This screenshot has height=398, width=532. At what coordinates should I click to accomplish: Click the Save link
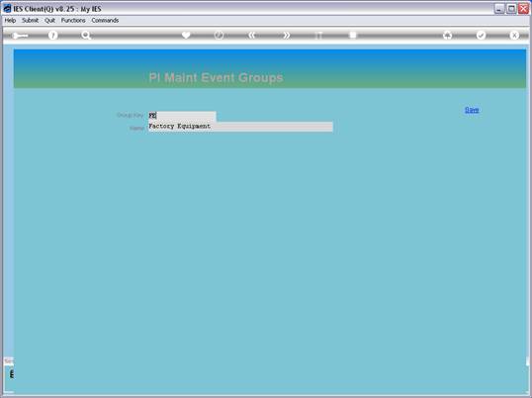tap(472, 110)
